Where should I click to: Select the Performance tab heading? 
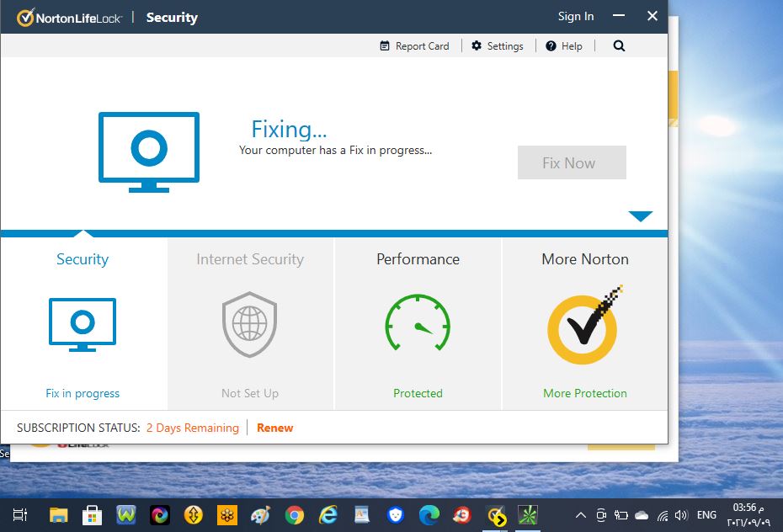coord(418,259)
